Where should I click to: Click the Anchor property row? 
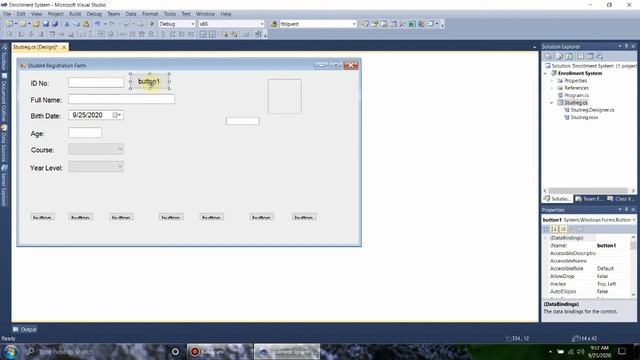589,284
